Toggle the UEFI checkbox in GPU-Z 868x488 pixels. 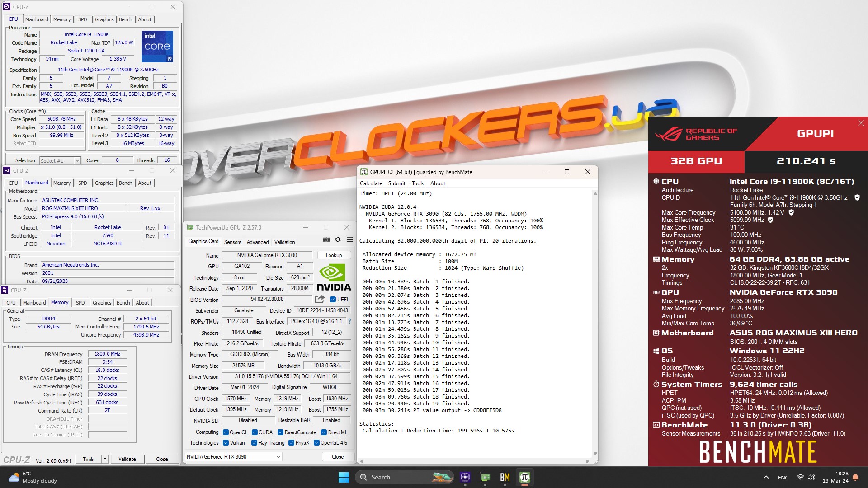tap(333, 299)
